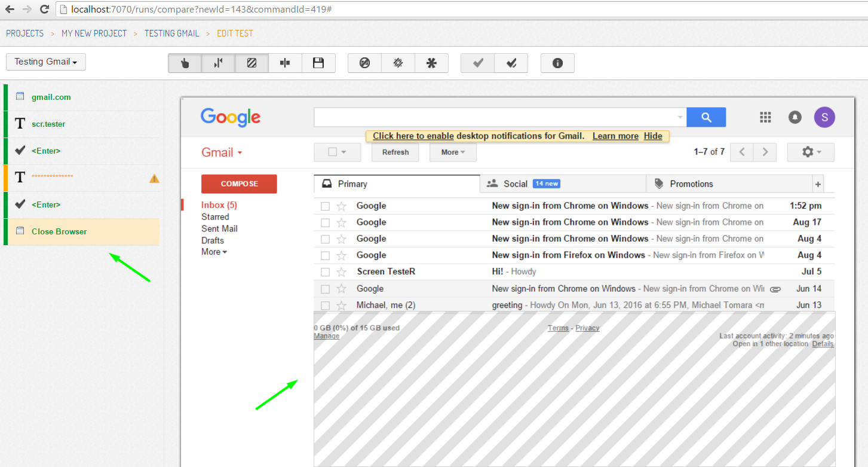
Task: Hide the desktop notifications banner
Action: pos(653,136)
